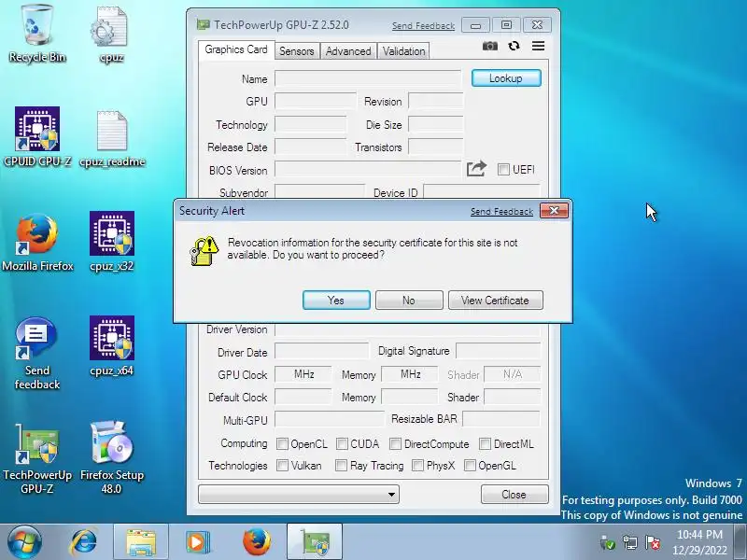This screenshot has height=560, width=747.
Task: Select the TechPowerUp GPU-Z desktop shortcut
Action: 37,459
